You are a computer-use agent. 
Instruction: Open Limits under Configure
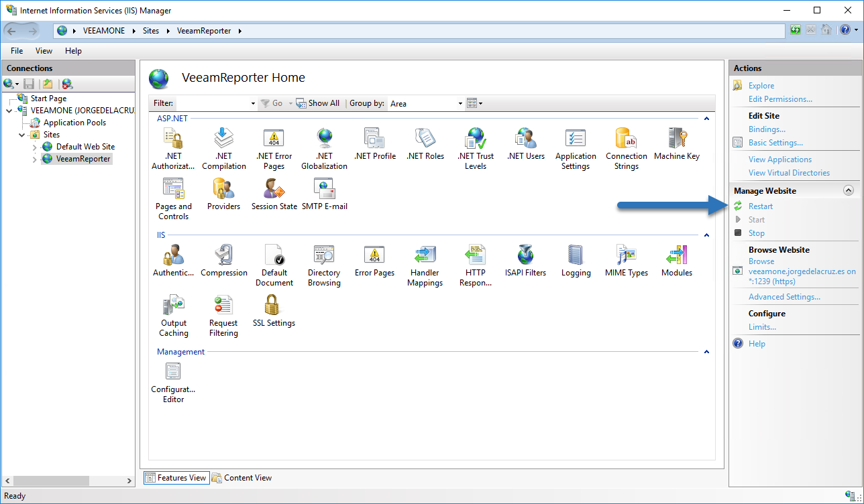coord(762,327)
